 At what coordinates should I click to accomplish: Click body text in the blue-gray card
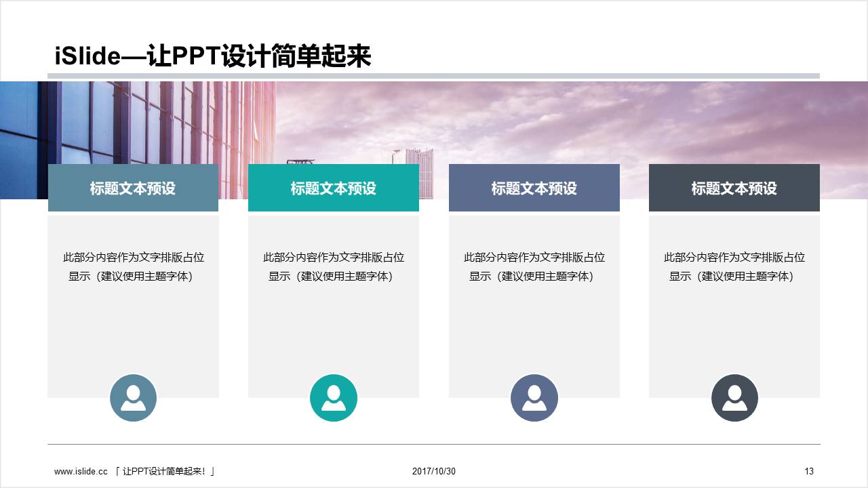[134, 267]
